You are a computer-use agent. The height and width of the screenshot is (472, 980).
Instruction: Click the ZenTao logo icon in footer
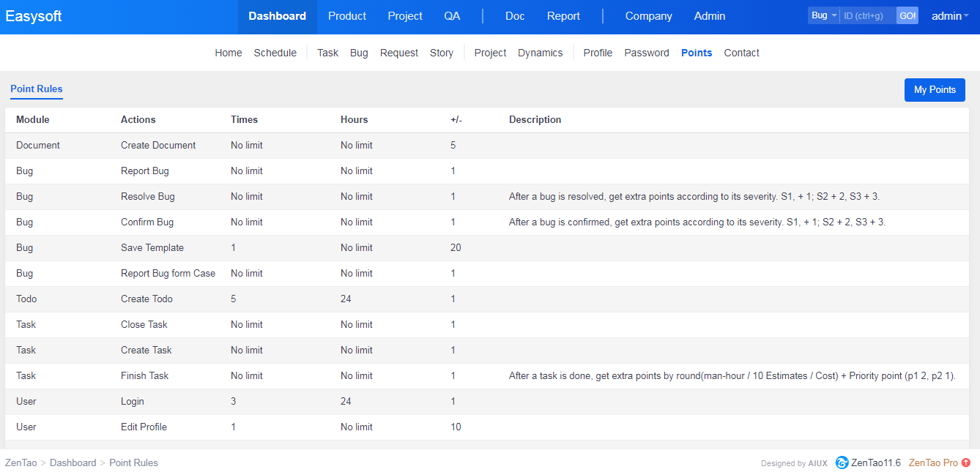click(x=842, y=462)
